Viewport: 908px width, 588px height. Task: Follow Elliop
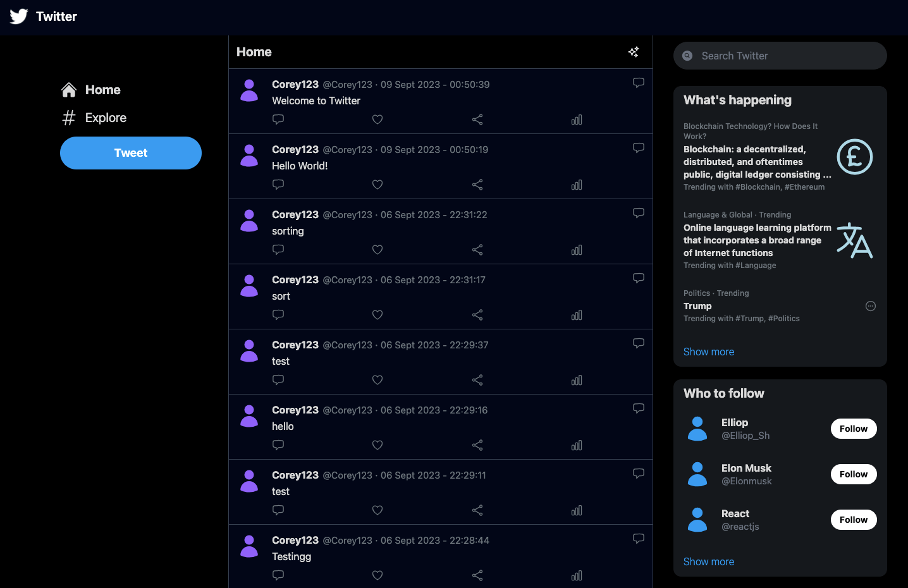pyautogui.click(x=854, y=429)
